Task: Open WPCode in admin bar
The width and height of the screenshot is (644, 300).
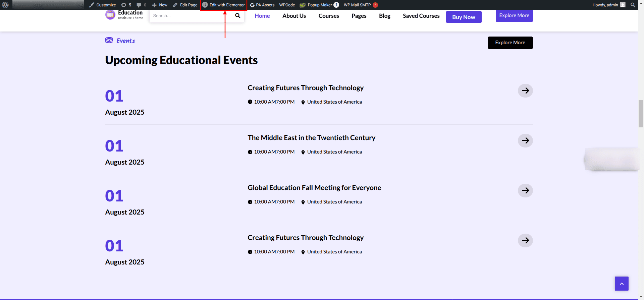Action: 287,5
